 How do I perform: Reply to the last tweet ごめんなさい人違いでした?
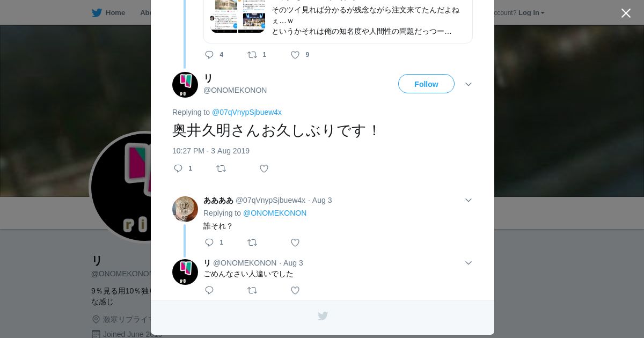(x=209, y=290)
